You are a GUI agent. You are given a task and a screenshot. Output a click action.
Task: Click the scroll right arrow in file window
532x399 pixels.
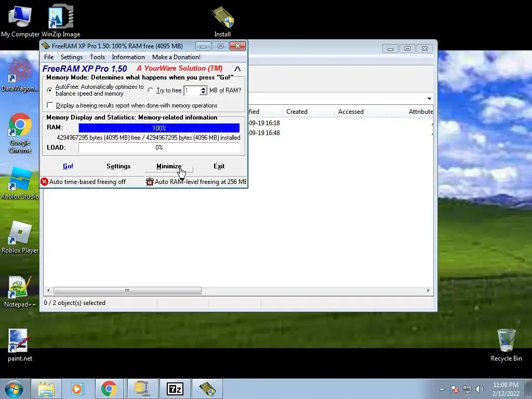pyautogui.click(x=428, y=291)
